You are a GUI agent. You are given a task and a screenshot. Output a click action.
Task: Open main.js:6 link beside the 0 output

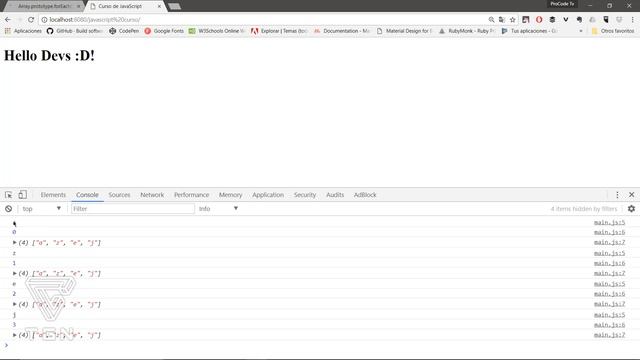point(609,232)
